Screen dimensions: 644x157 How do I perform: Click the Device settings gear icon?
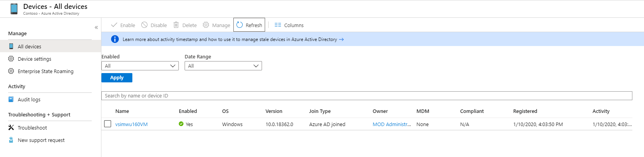(x=11, y=59)
